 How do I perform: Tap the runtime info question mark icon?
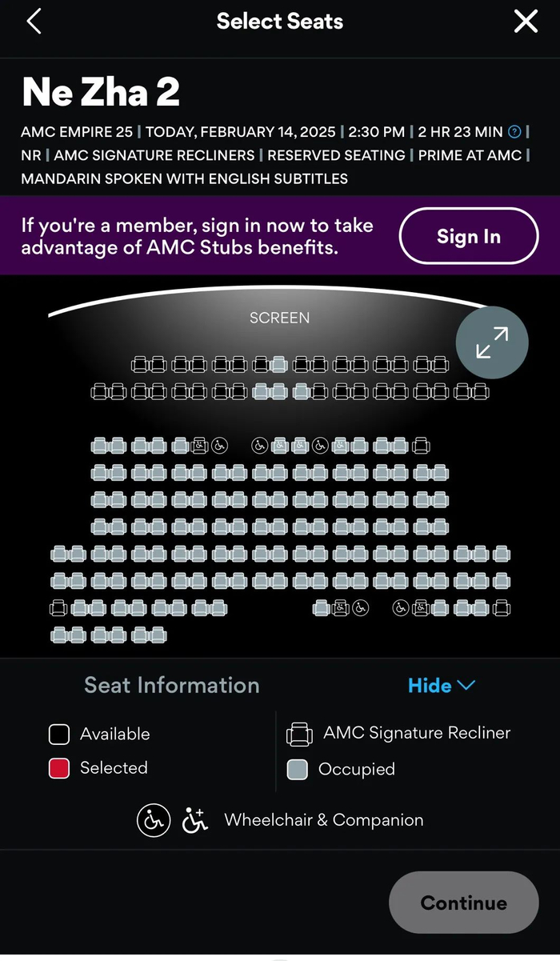coord(515,132)
